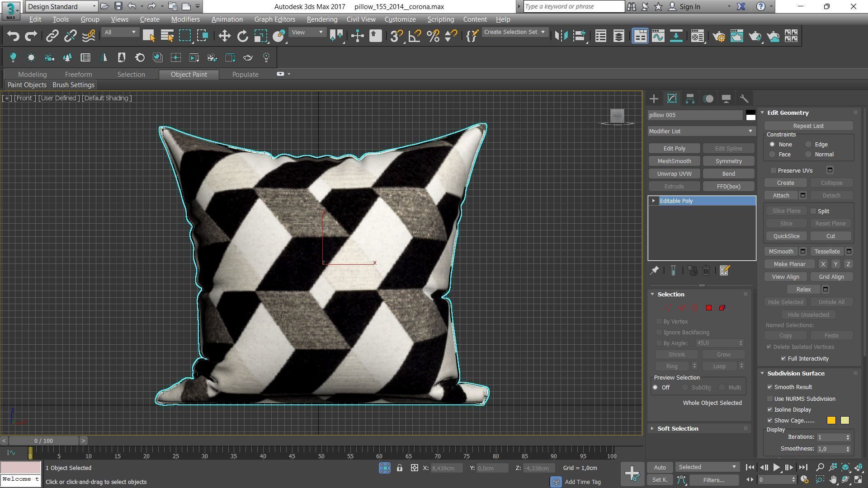Click the orange cage color swatch
This screenshot has height=488, width=868.
(831, 421)
